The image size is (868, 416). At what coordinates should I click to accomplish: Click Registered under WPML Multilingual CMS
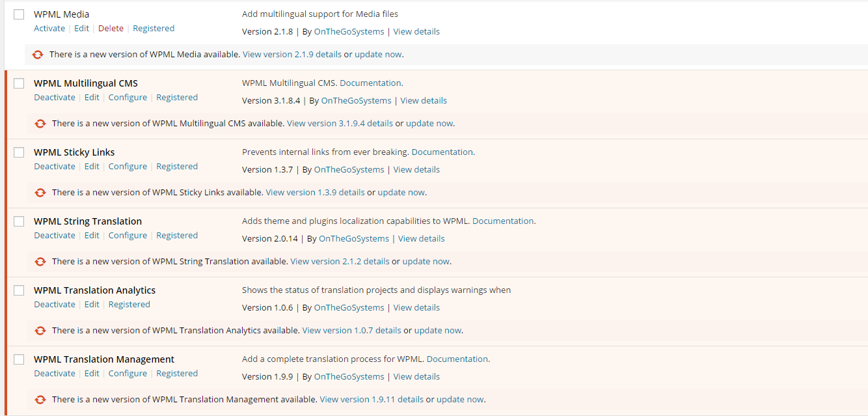177,98
